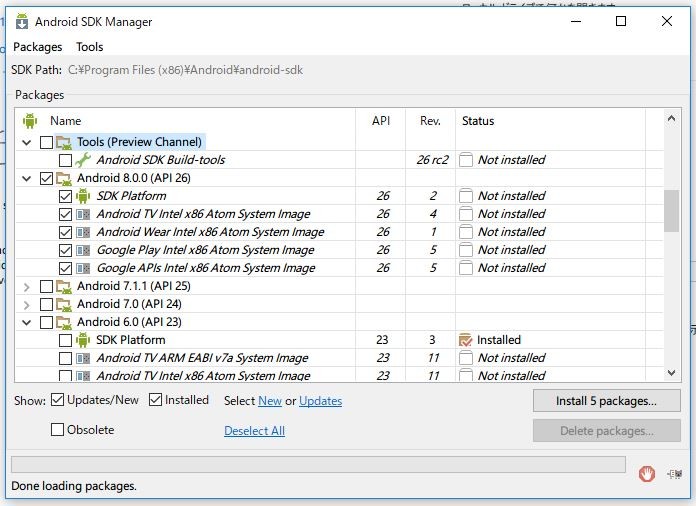Expand the Android 7.0 (API 24) group

[27, 305]
